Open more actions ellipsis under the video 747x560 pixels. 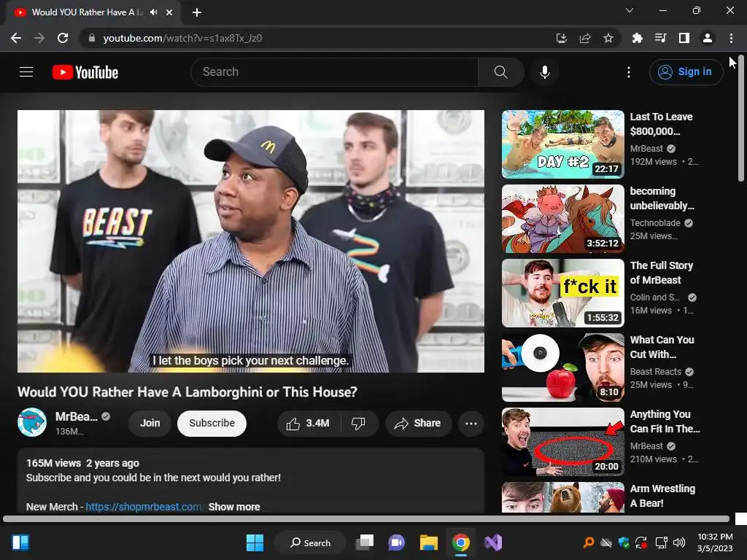click(x=471, y=424)
